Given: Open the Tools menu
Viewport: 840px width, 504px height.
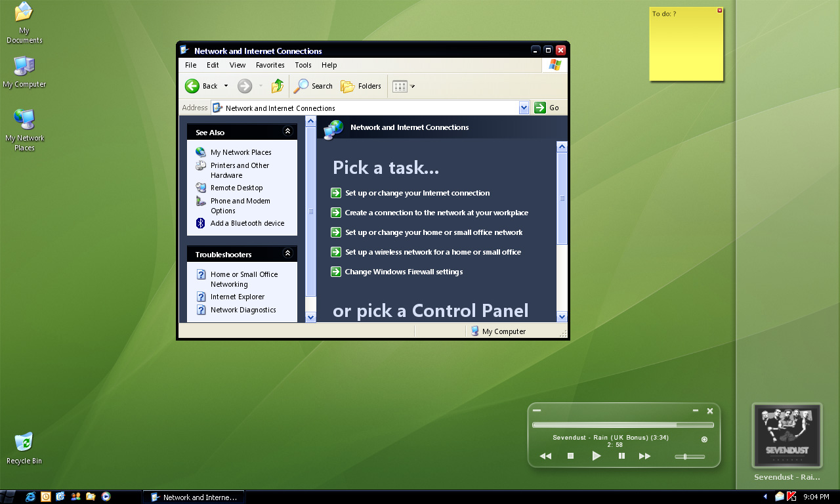Looking at the screenshot, I should point(303,65).
